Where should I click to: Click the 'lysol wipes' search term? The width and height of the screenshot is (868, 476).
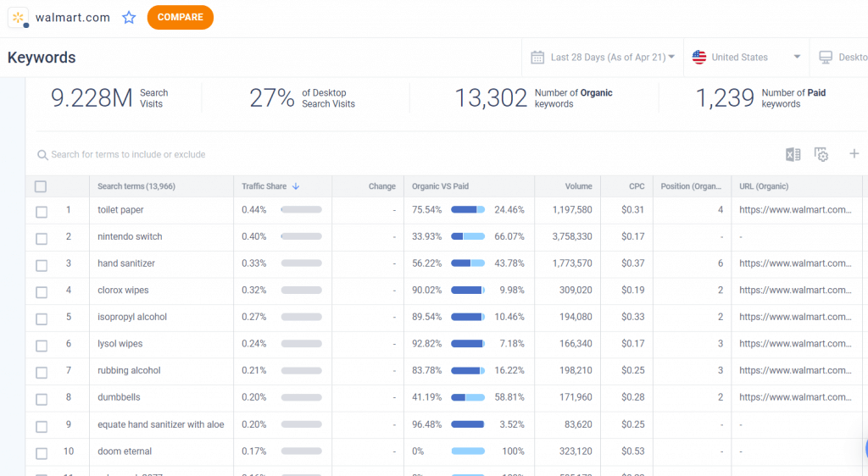pos(120,343)
